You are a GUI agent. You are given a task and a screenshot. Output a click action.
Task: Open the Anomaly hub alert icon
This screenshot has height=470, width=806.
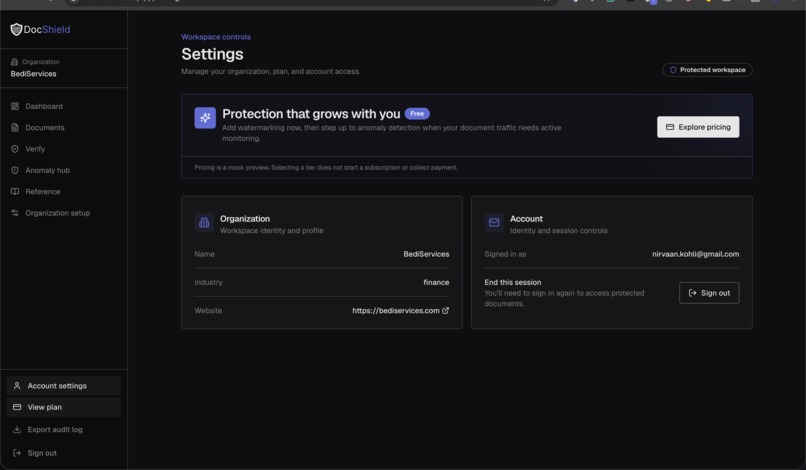(x=15, y=170)
